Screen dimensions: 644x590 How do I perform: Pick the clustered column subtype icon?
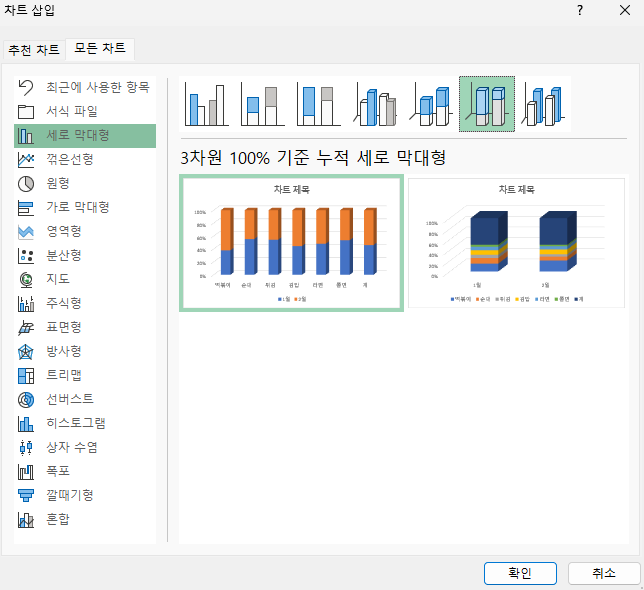(x=207, y=104)
